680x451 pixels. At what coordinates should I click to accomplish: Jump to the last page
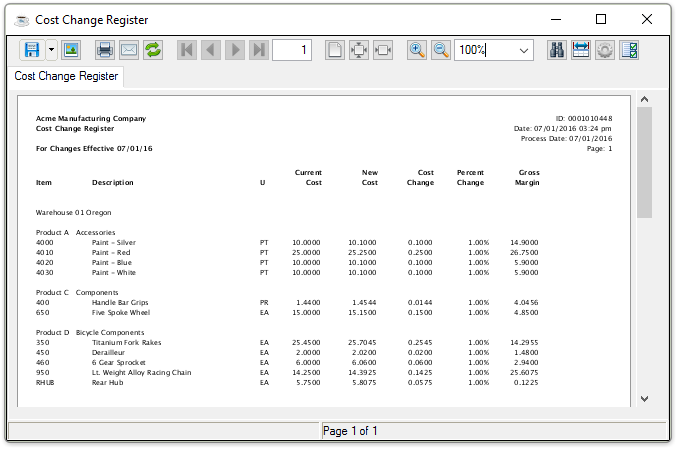click(259, 50)
